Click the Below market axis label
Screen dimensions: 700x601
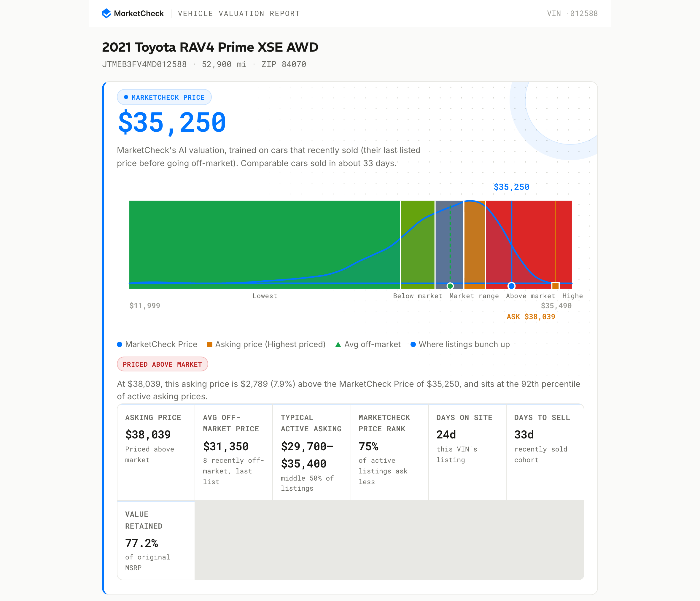(418, 296)
